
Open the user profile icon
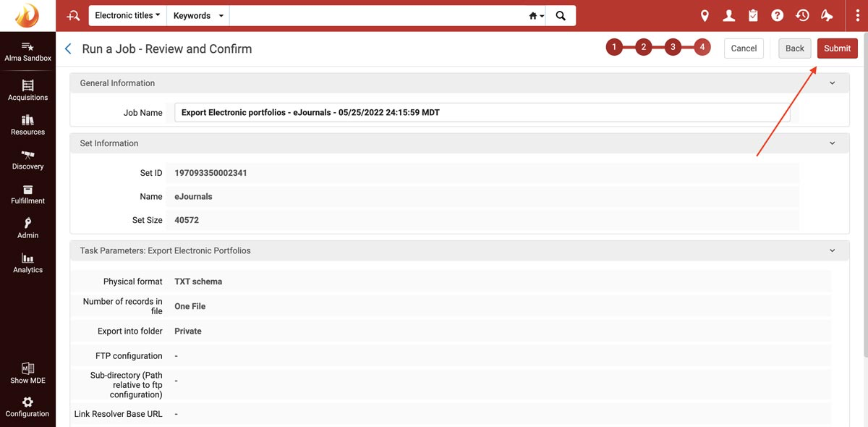click(729, 15)
